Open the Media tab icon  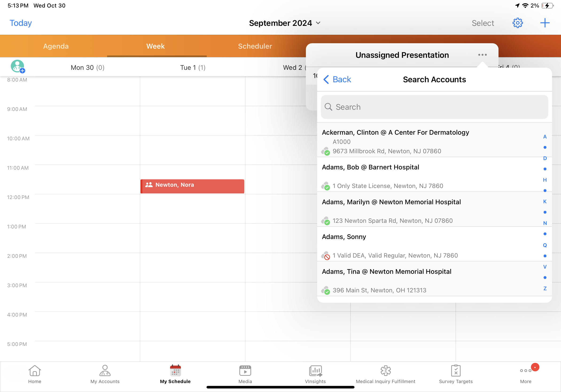245,374
